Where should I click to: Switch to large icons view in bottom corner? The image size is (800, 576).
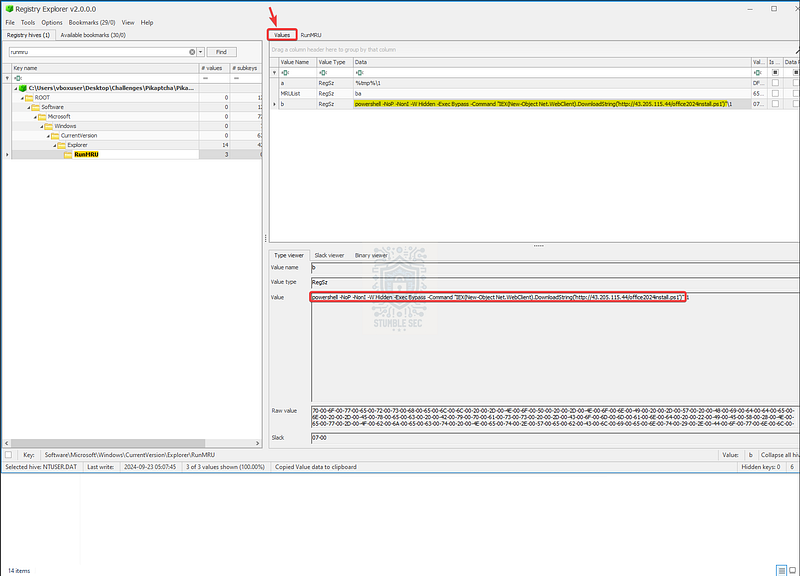point(792,570)
